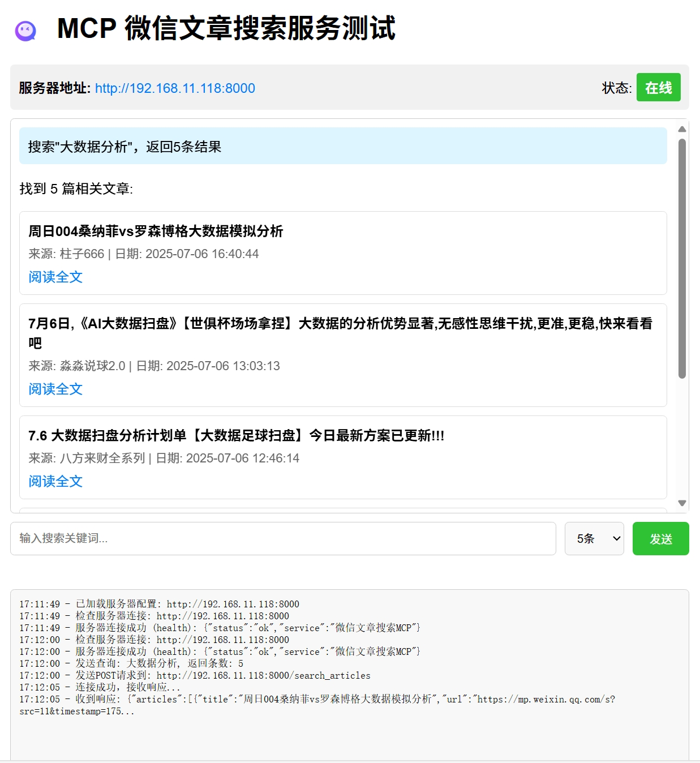Click log line 17:11:49 已加载服务器配置
The height and width of the screenshot is (763, 700).
(159, 604)
